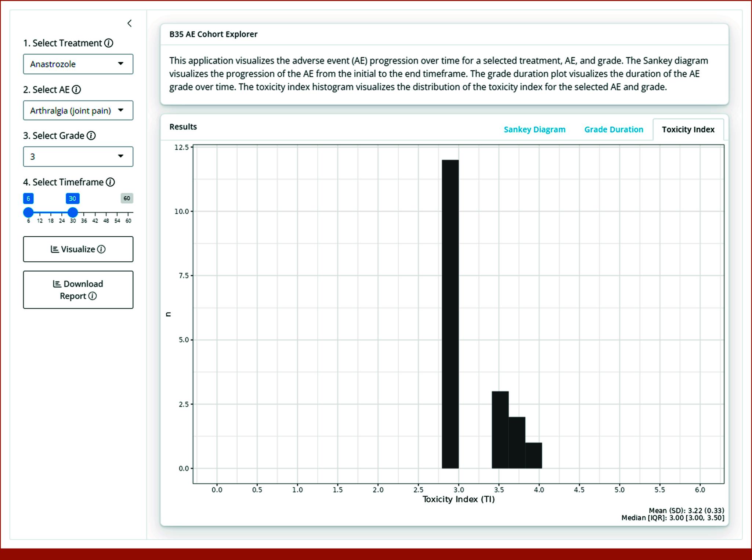This screenshot has width=752, height=560.
Task: Click info icon next to Select Treatment
Action: [109, 43]
